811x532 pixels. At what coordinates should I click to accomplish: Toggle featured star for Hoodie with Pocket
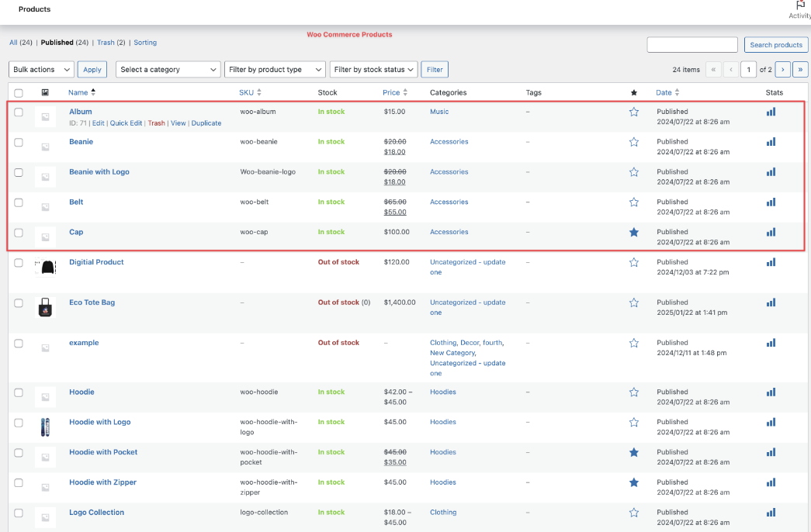634,453
